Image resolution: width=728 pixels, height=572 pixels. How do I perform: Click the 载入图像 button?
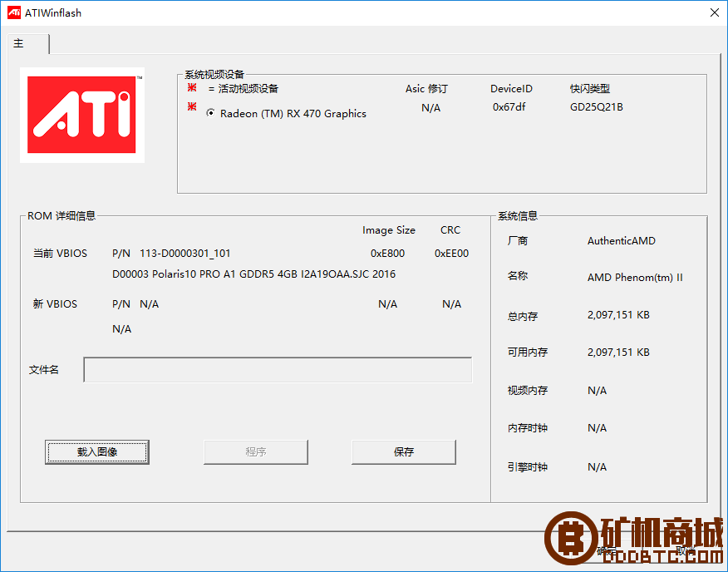[97, 451]
